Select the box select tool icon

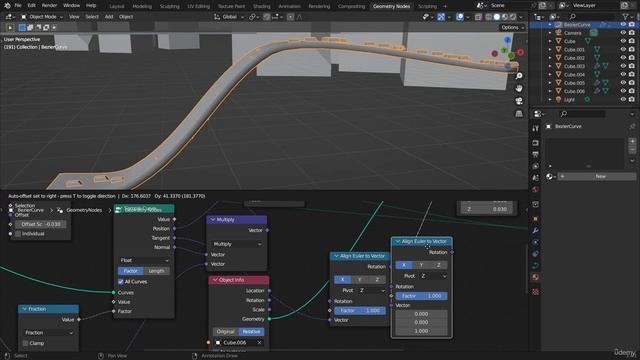(22, 27)
